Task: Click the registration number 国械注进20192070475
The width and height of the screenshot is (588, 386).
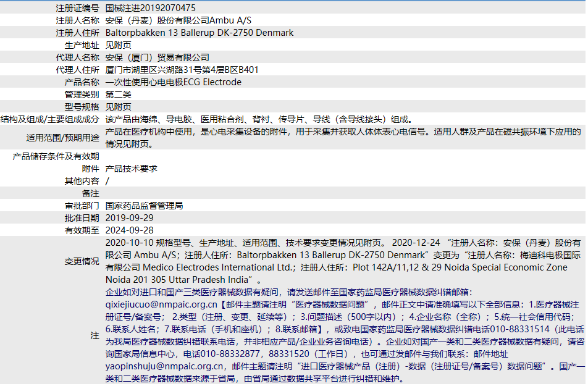Action: (151, 8)
